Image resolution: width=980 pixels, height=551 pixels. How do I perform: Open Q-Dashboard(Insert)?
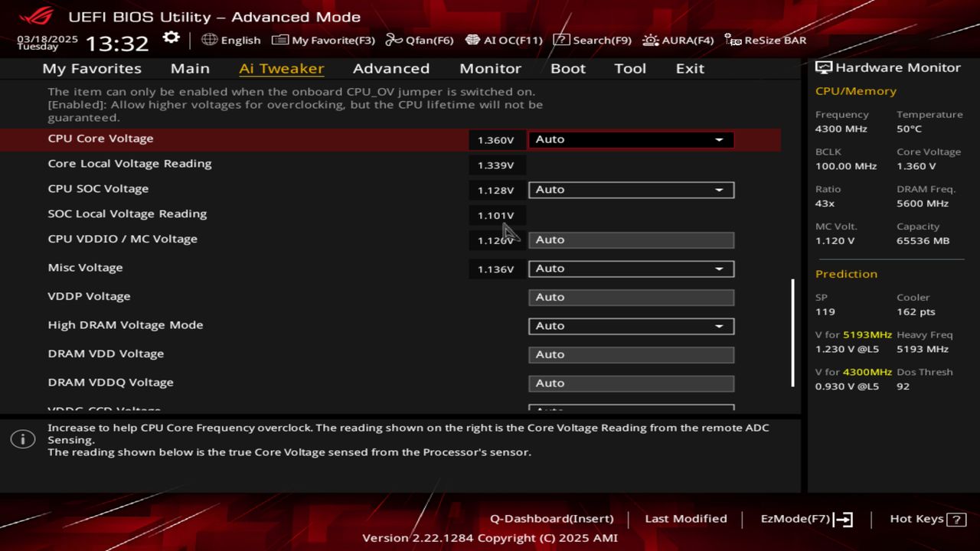(552, 519)
